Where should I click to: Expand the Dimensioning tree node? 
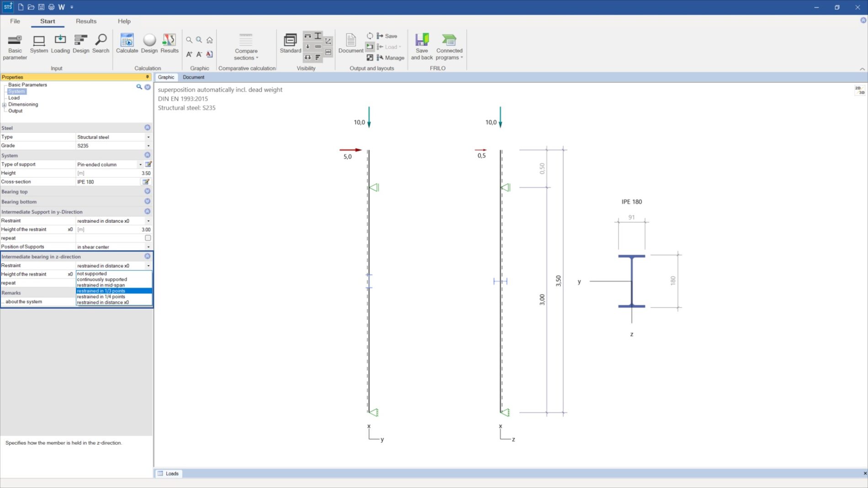(x=5, y=105)
